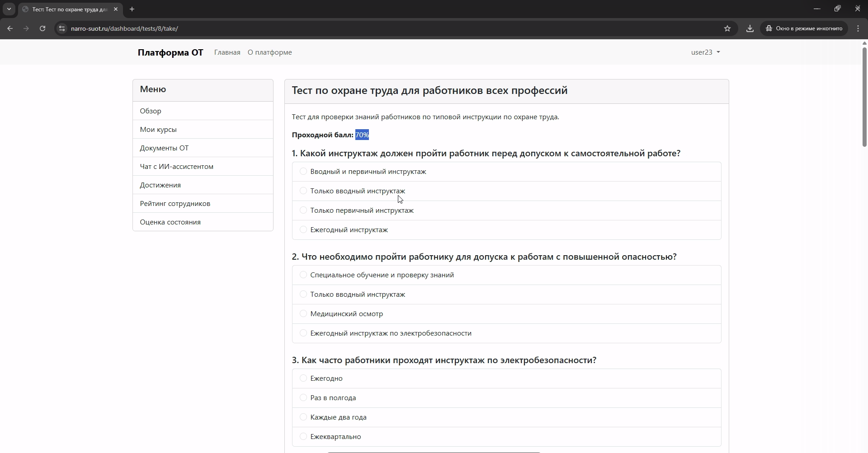
Task: Select "Медицинский осмотр" radio option
Action: click(303, 314)
